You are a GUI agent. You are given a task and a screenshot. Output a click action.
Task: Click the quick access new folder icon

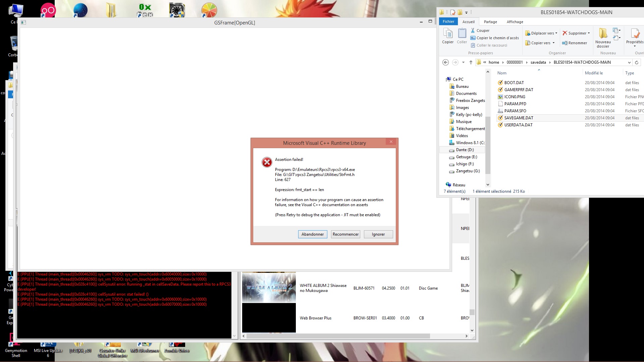point(460,12)
